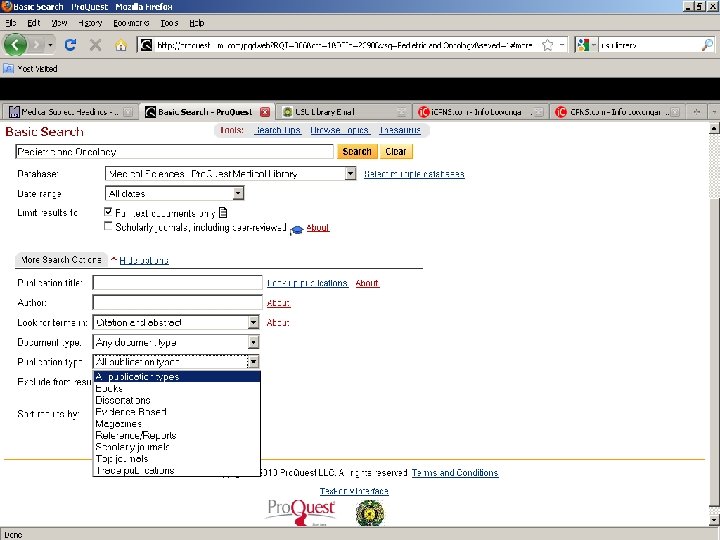Click Select multiple databases link
Screen dimensions: 720x540
pos(414,174)
